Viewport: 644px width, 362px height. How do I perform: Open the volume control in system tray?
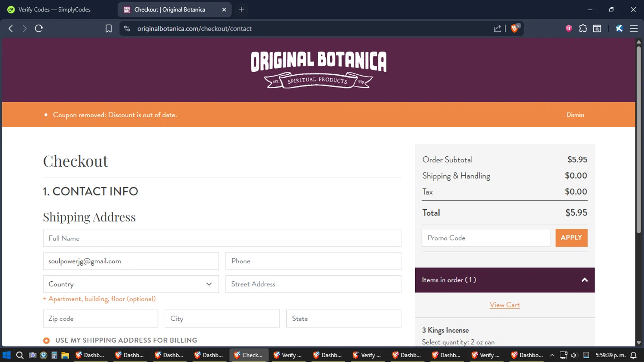point(574,355)
